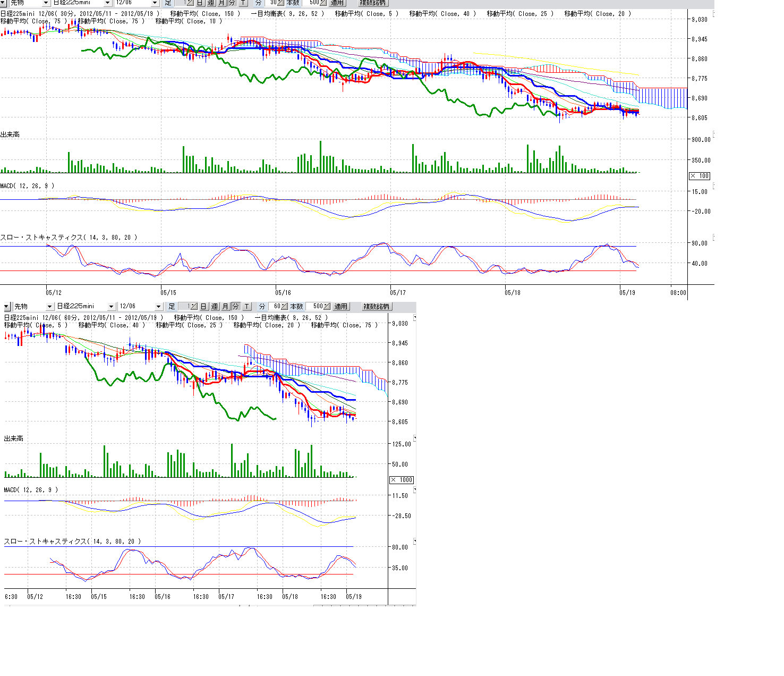Screen dimensions: 784x676
Task: Select daily (日) timeframe in lower chart toolbar
Action: coord(204,307)
